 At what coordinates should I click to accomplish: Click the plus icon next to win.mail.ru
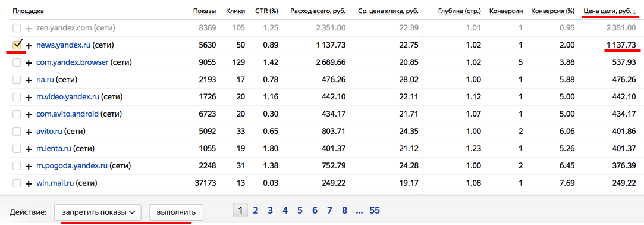[x=29, y=183]
